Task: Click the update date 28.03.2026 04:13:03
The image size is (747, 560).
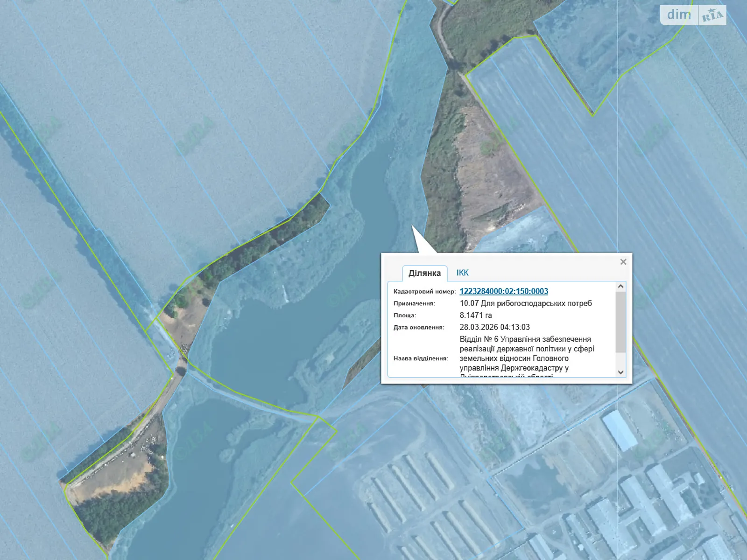Action: pyautogui.click(x=494, y=327)
